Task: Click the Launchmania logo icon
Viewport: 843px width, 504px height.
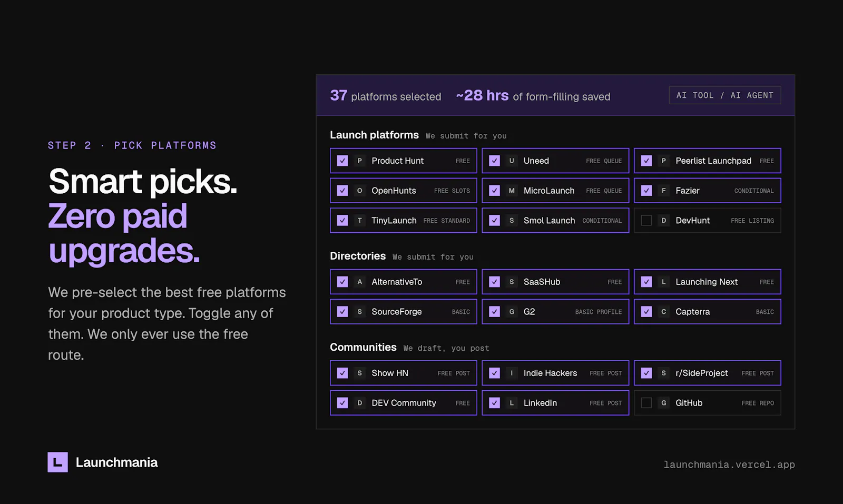Action: pos(57,462)
